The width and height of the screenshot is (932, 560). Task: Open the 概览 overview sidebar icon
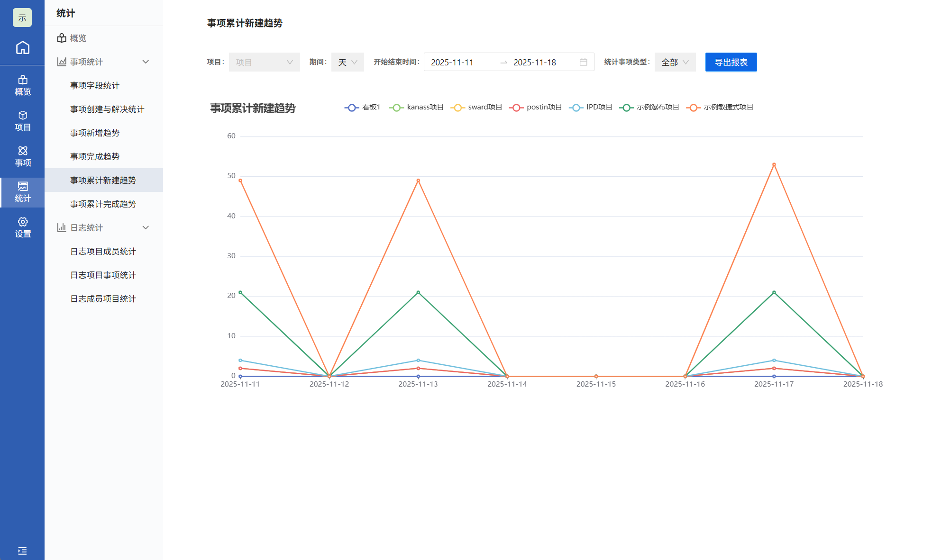[x=22, y=85]
